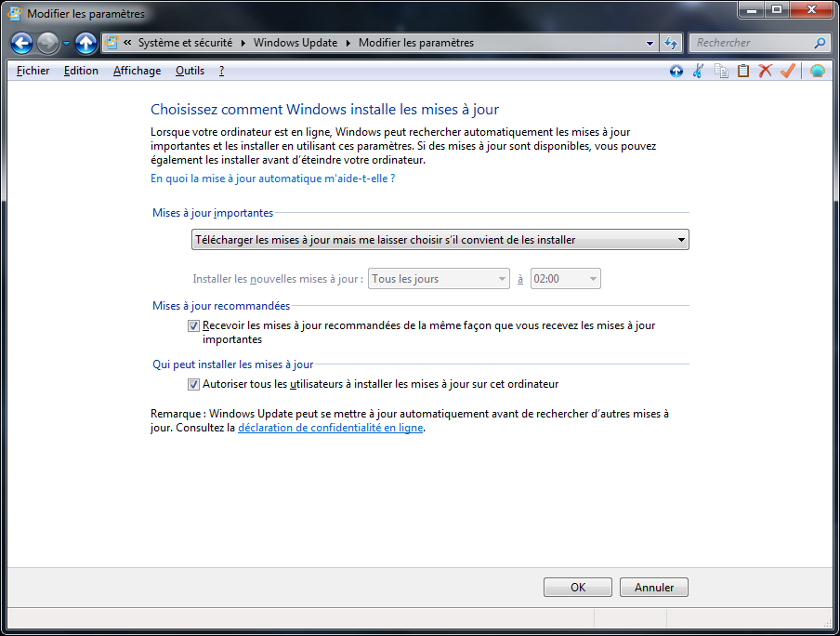The width and height of the screenshot is (840, 636).
Task: Open the recent pages history arrow
Action: pyautogui.click(x=66, y=44)
